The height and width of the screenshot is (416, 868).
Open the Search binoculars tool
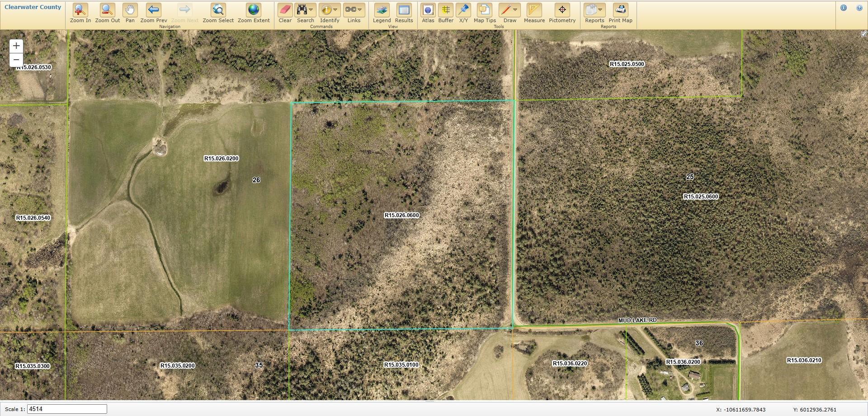pos(302,9)
